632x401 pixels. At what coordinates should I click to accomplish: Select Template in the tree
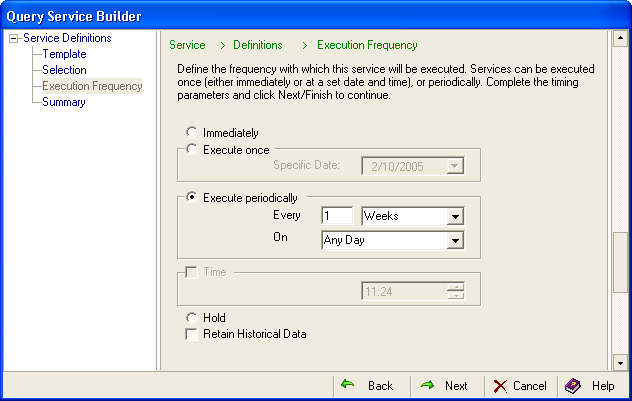click(x=64, y=54)
